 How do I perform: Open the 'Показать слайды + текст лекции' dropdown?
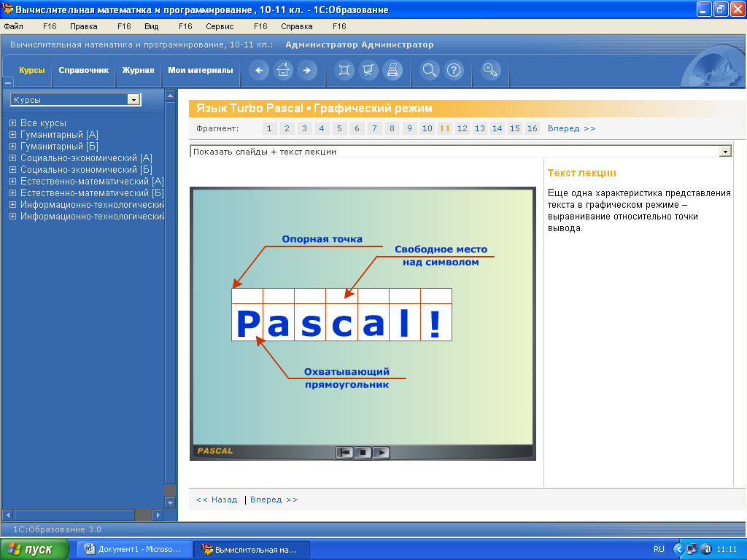(x=725, y=152)
